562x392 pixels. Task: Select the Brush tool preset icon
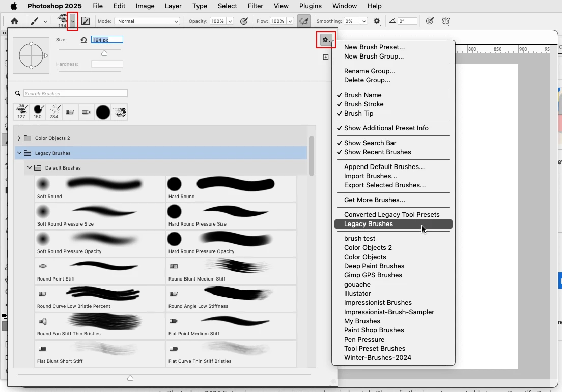tap(35, 21)
